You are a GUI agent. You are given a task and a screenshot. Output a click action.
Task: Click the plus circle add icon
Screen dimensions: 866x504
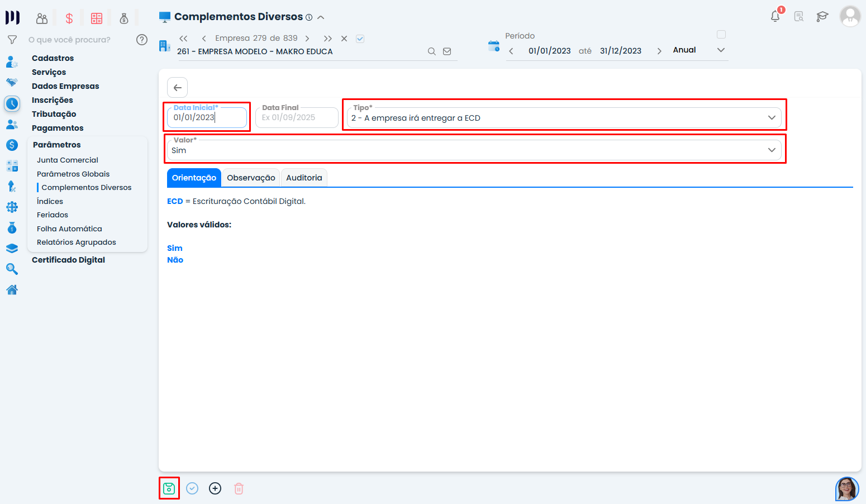click(215, 488)
